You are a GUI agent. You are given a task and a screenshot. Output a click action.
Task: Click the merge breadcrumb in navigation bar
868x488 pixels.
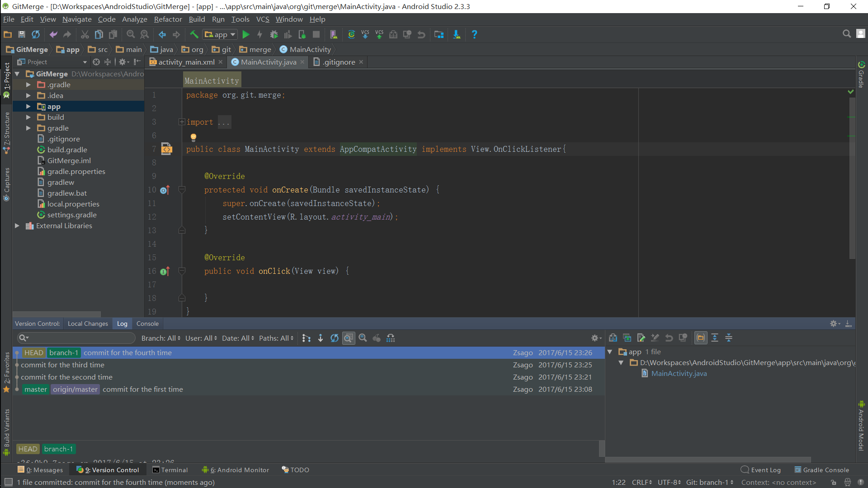pos(255,49)
